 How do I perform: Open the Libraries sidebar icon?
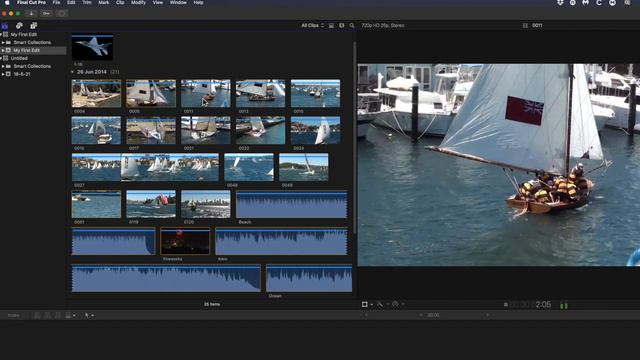tap(5, 26)
